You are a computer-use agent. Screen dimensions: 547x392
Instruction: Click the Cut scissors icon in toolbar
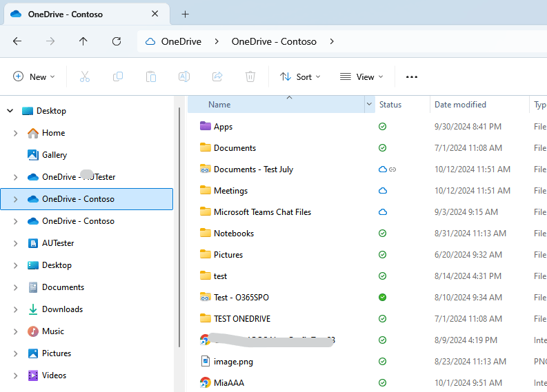(x=85, y=76)
